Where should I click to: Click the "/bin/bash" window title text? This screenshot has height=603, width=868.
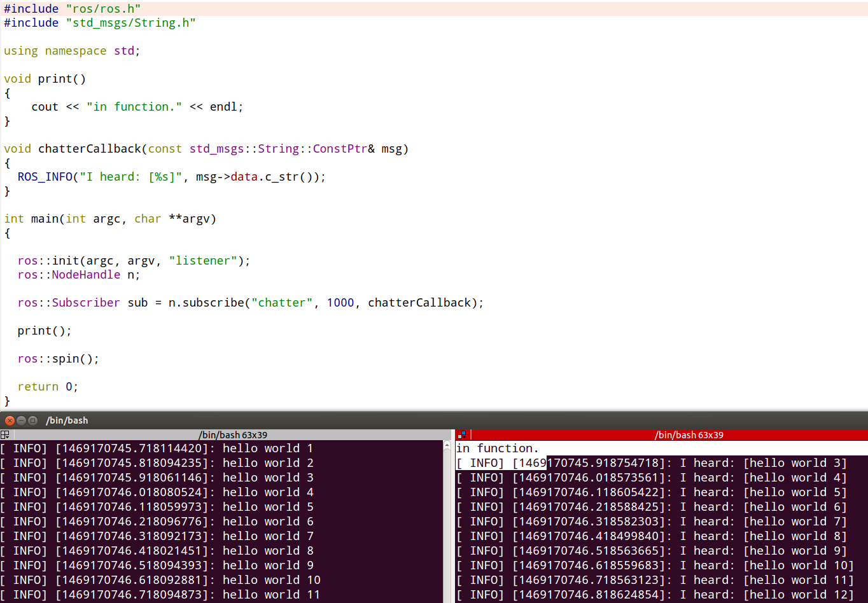pyautogui.click(x=67, y=420)
